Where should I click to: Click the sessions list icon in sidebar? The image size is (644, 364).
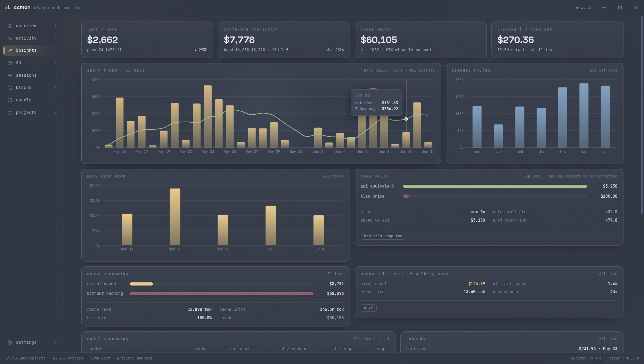coord(10,75)
